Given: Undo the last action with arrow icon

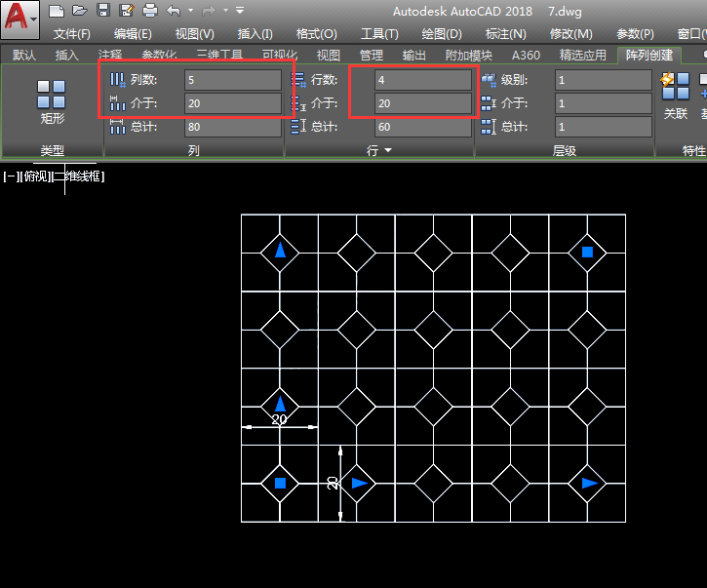Looking at the screenshot, I should pos(174,11).
